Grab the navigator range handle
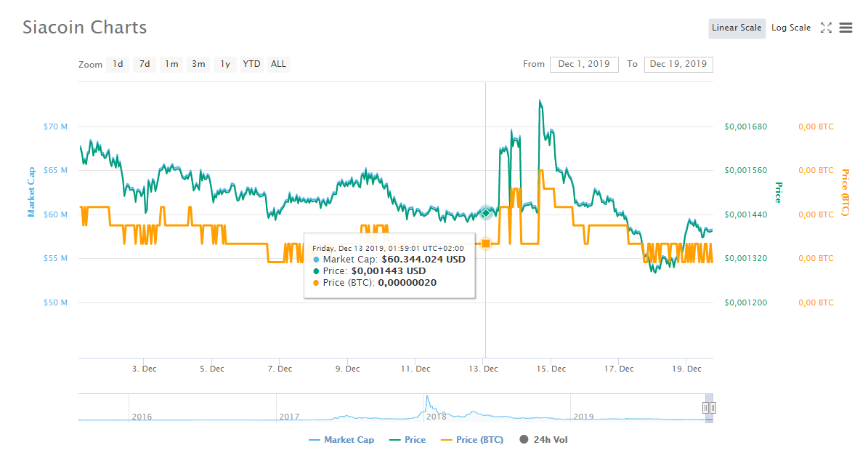The image size is (868, 453). click(709, 408)
